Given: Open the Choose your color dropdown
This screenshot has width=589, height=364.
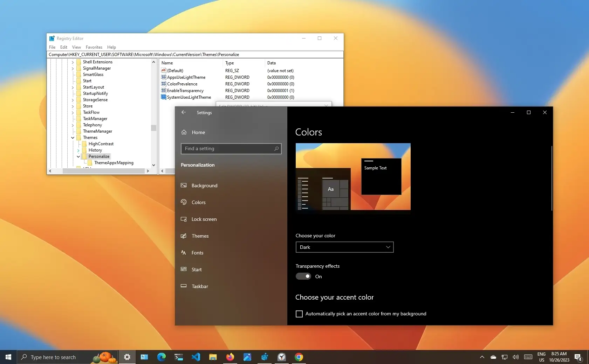Looking at the screenshot, I should tap(344, 247).
